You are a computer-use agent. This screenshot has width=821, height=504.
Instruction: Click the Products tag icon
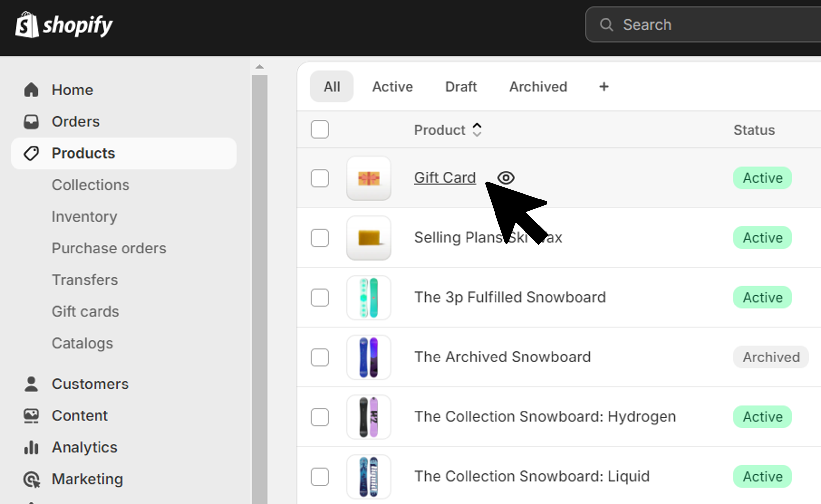[31, 153]
